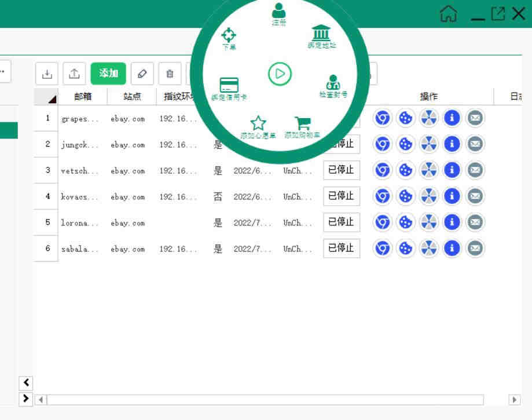Click info icon in grapes row

tap(452, 118)
